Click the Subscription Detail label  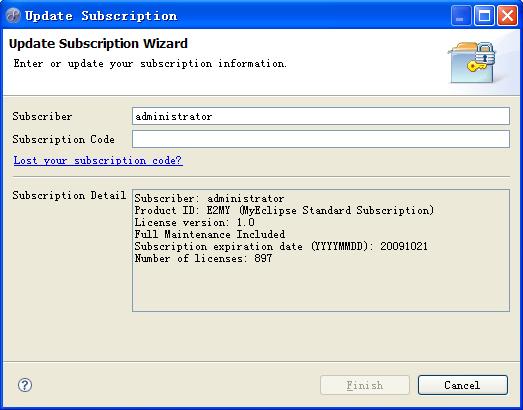(x=69, y=195)
